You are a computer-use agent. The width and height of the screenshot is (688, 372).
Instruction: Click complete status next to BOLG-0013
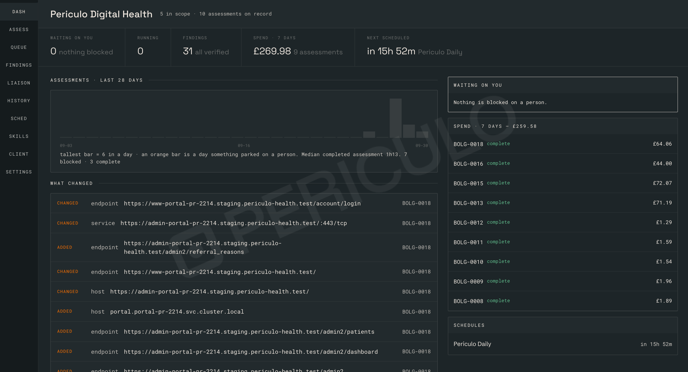coord(498,203)
